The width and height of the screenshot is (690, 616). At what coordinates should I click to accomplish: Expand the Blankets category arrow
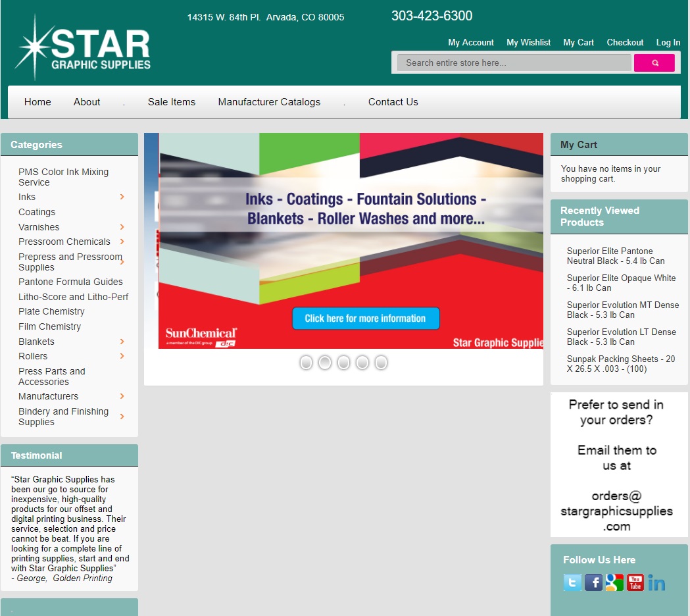coord(122,342)
